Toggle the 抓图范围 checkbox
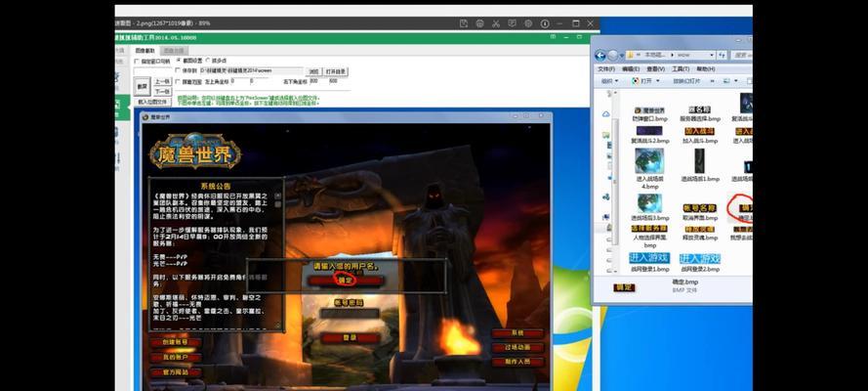Screen dimensions: 868x391 178,81
